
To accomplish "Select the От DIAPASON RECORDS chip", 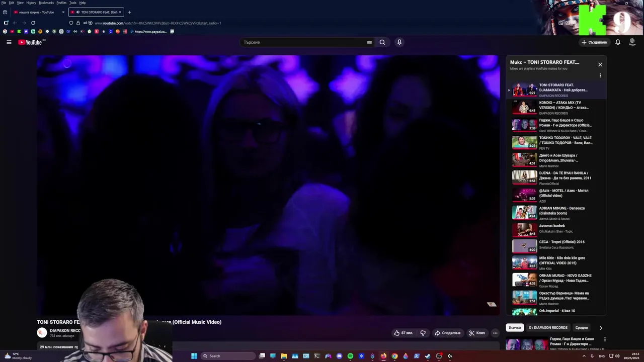I will tap(548, 327).
